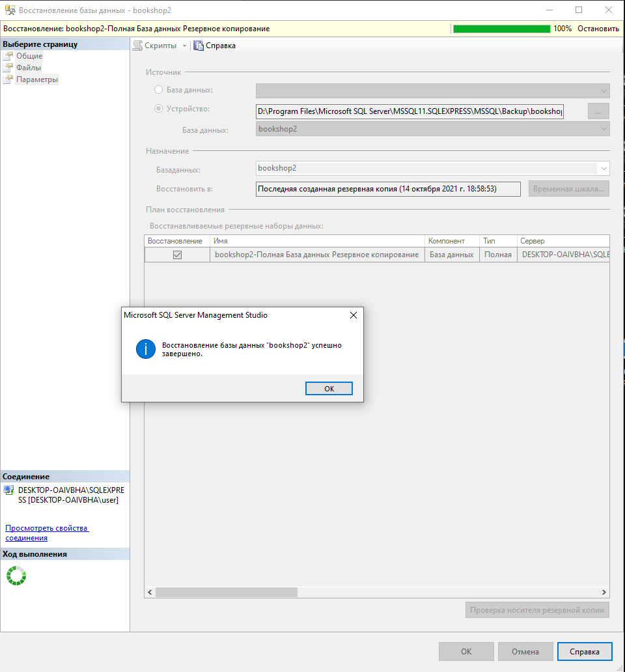Click Проверка носителя резервной копии button

pyautogui.click(x=537, y=610)
